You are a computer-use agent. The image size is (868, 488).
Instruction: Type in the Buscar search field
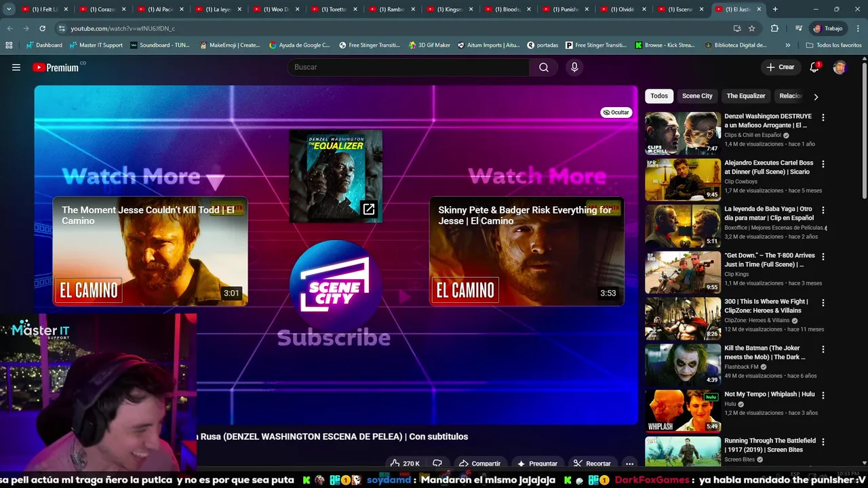coord(409,67)
